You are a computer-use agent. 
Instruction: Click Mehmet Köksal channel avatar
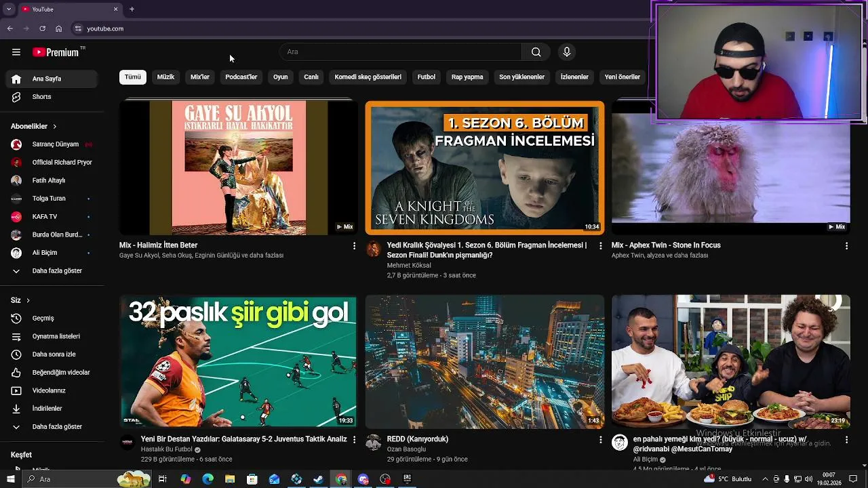374,249
